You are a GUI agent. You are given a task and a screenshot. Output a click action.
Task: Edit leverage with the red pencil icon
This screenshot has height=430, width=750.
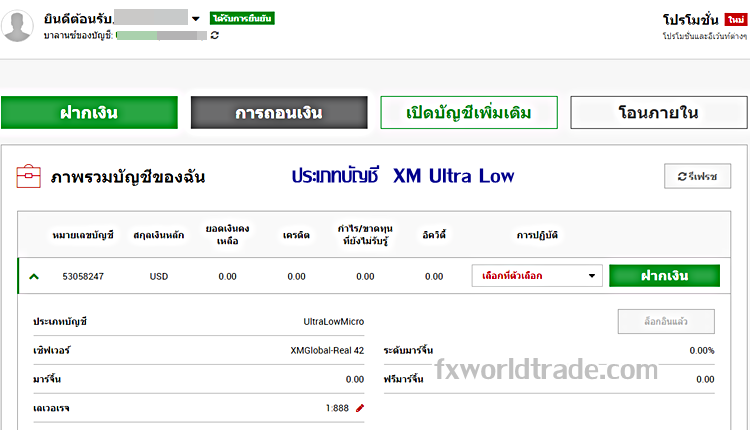(360, 408)
